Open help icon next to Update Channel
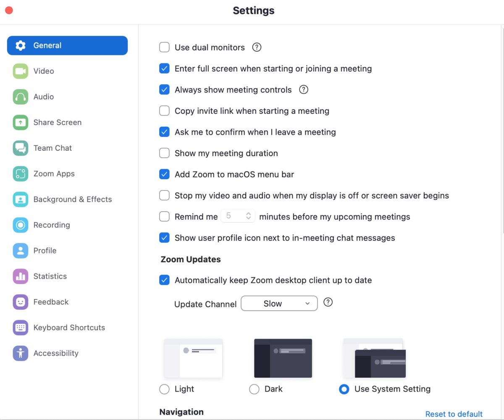504x420 pixels. point(328,302)
